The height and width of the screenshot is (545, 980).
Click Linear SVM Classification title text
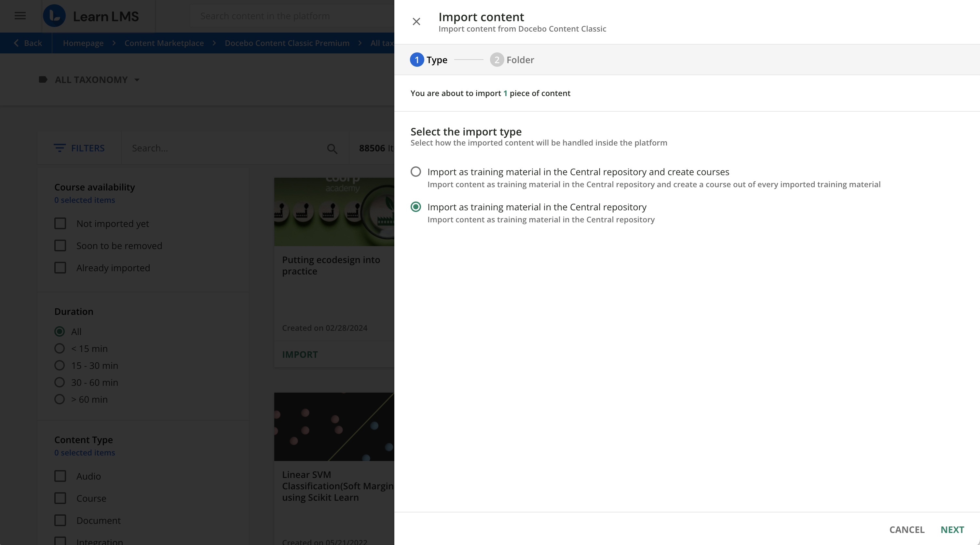tap(338, 486)
